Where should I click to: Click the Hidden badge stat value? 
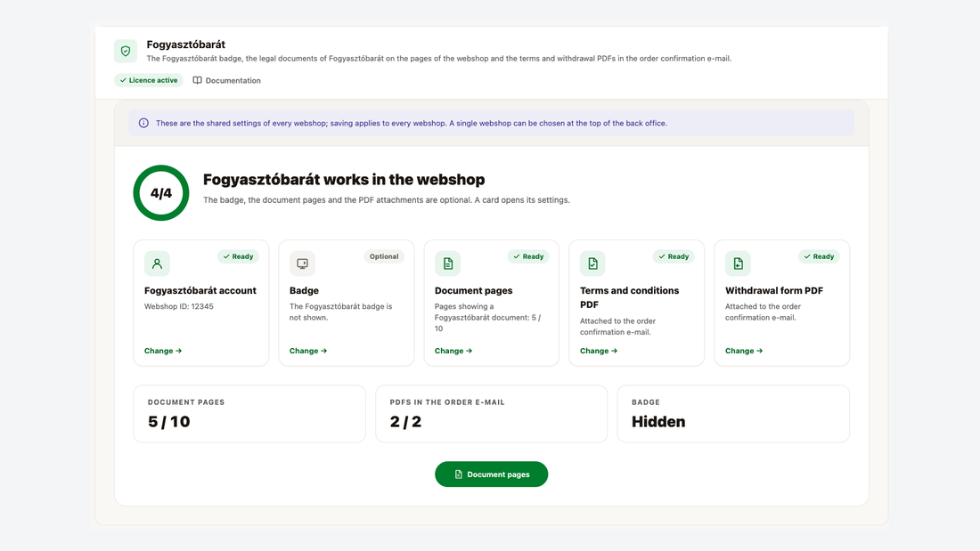[658, 422]
